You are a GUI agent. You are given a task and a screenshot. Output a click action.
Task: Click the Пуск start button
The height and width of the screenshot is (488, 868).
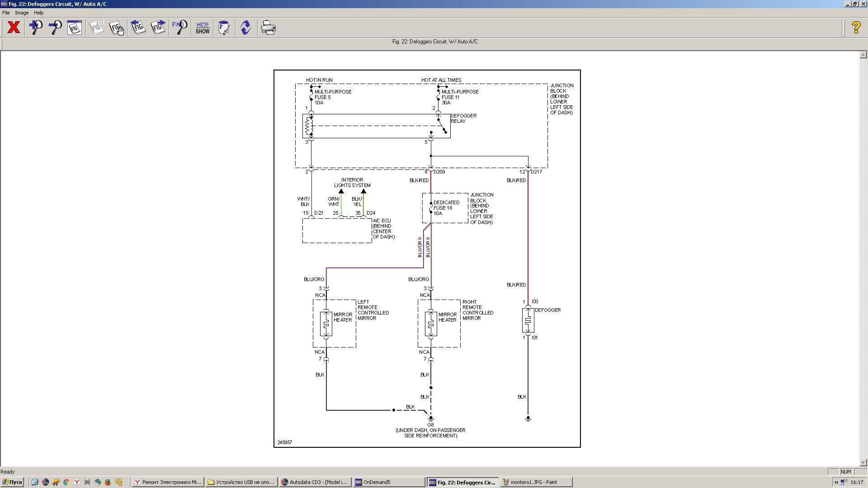(12, 482)
